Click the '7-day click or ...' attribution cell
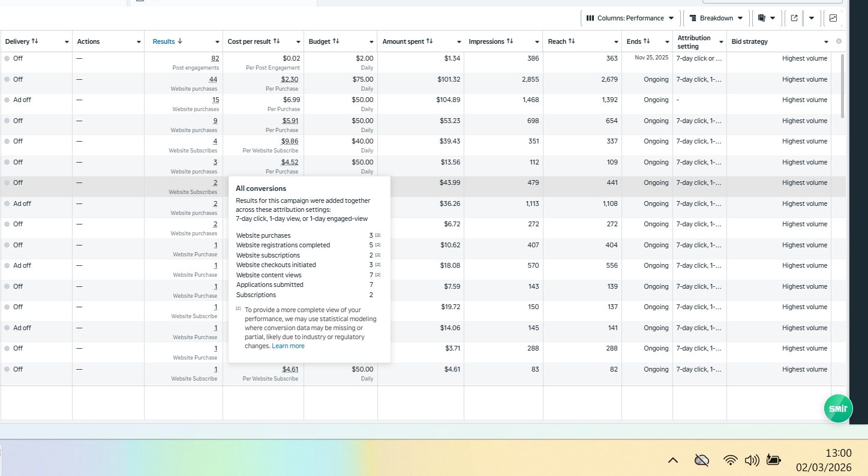Image resolution: width=868 pixels, height=476 pixels. (x=699, y=58)
